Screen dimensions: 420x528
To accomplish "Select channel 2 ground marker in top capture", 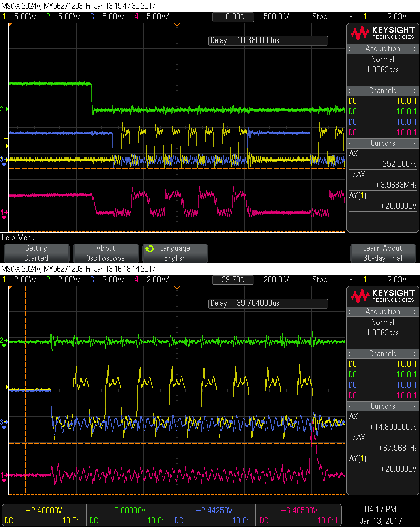I will click(4, 109).
